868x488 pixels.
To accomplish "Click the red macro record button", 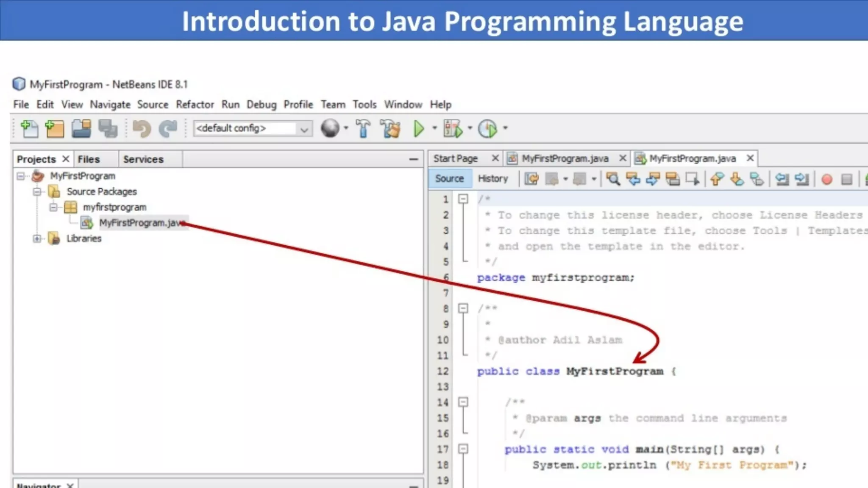I will point(826,180).
